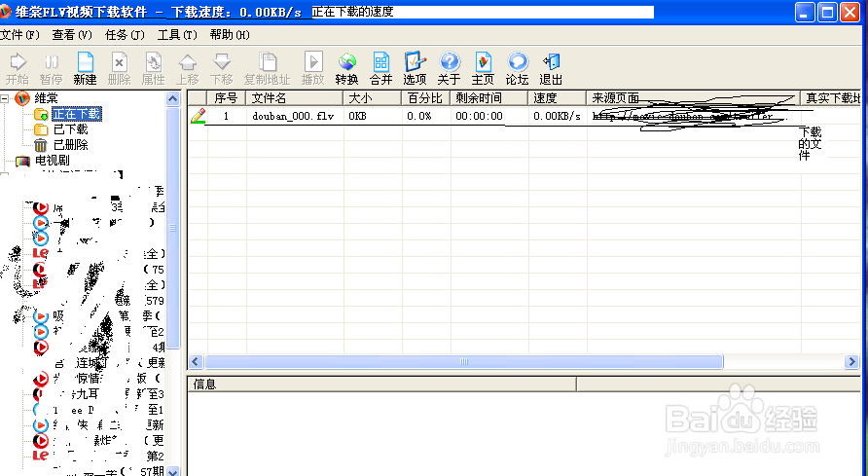Click the 维棠 root logo icon
The height and width of the screenshot is (476, 868).
(22, 98)
